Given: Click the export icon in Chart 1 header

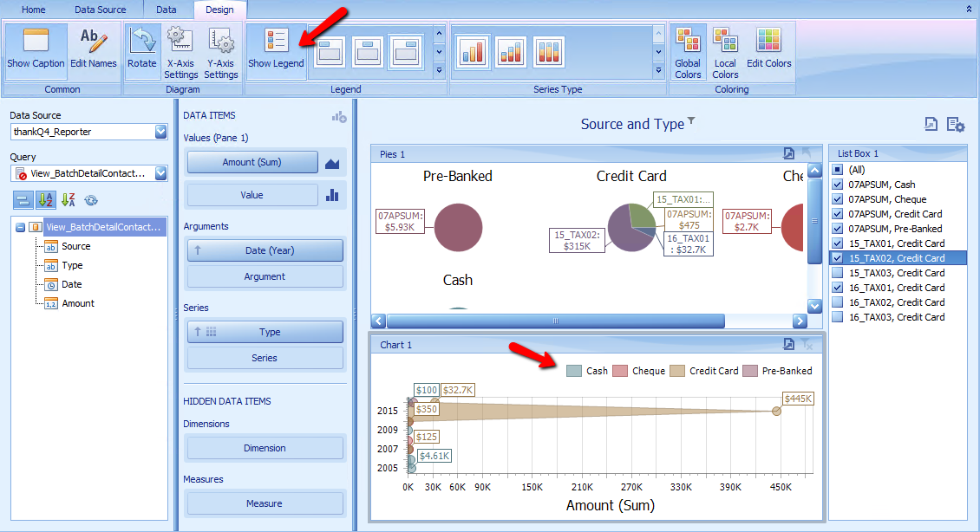Looking at the screenshot, I should [x=788, y=344].
